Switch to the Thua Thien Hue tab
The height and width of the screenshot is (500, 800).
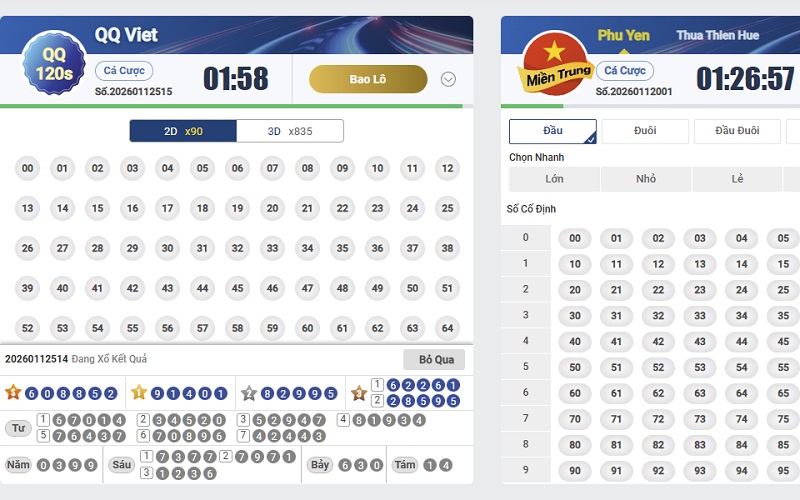717,36
